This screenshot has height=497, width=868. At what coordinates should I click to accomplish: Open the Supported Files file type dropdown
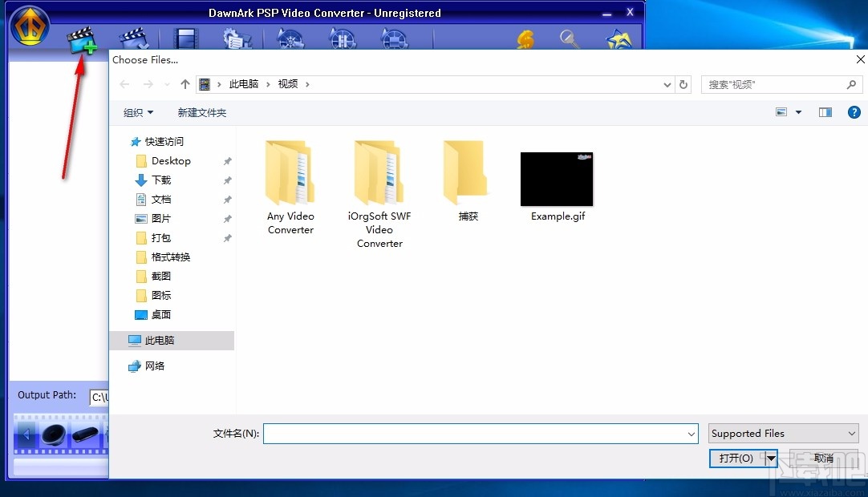[782, 433]
